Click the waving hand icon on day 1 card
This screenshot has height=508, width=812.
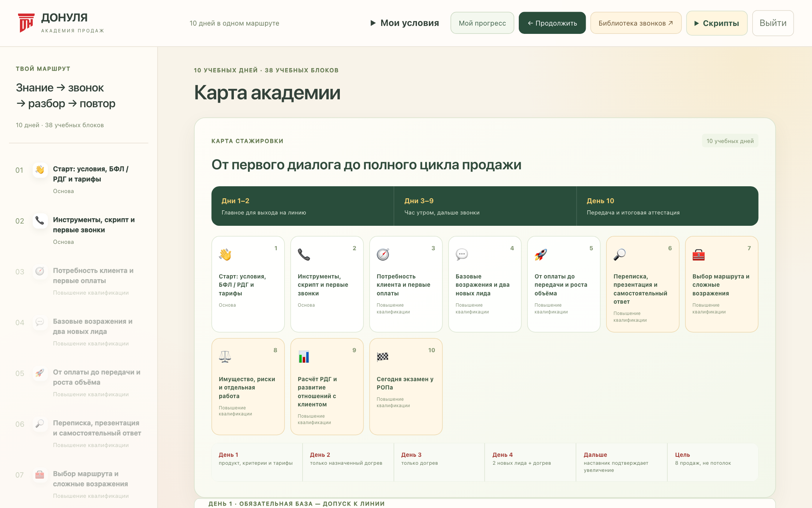(x=225, y=255)
